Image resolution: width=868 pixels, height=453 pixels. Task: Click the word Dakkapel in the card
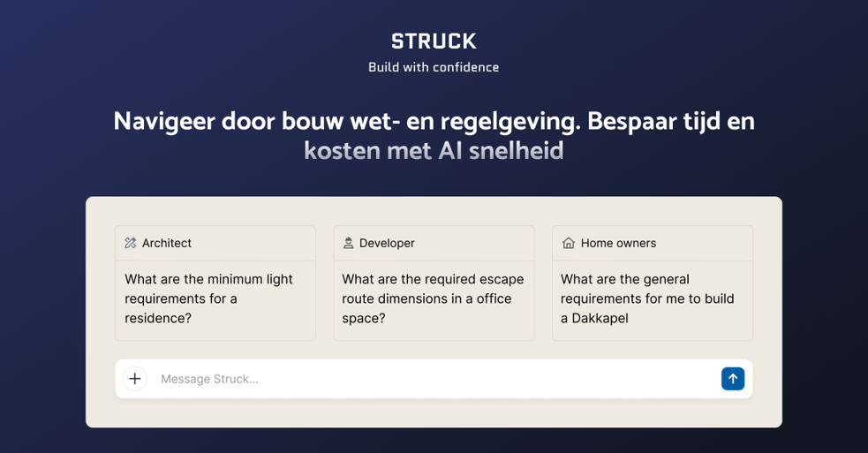pyautogui.click(x=600, y=319)
